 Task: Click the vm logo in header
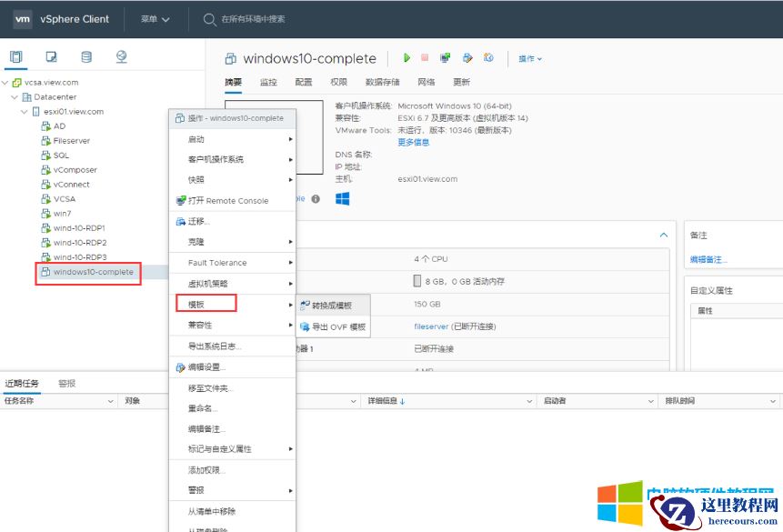tap(23, 19)
